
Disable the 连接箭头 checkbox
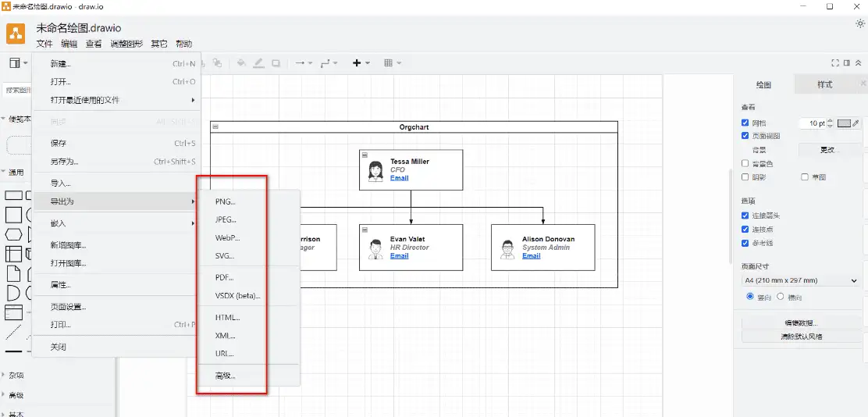click(745, 216)
